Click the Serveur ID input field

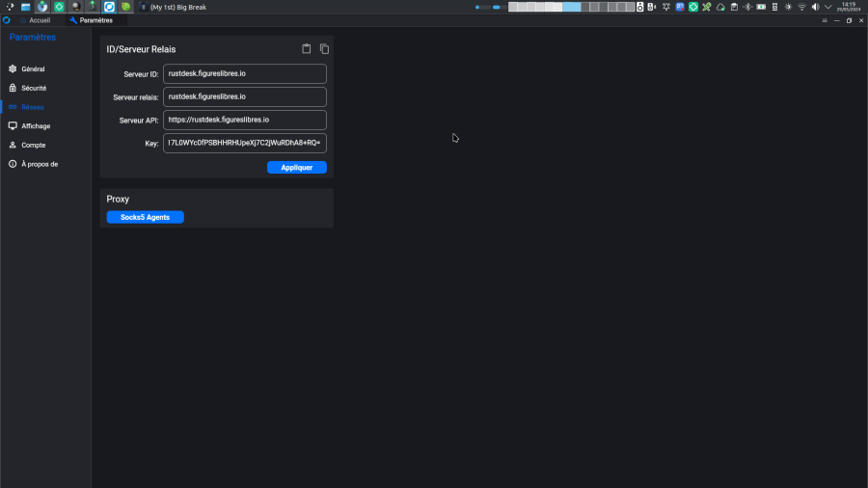(245, 73)
